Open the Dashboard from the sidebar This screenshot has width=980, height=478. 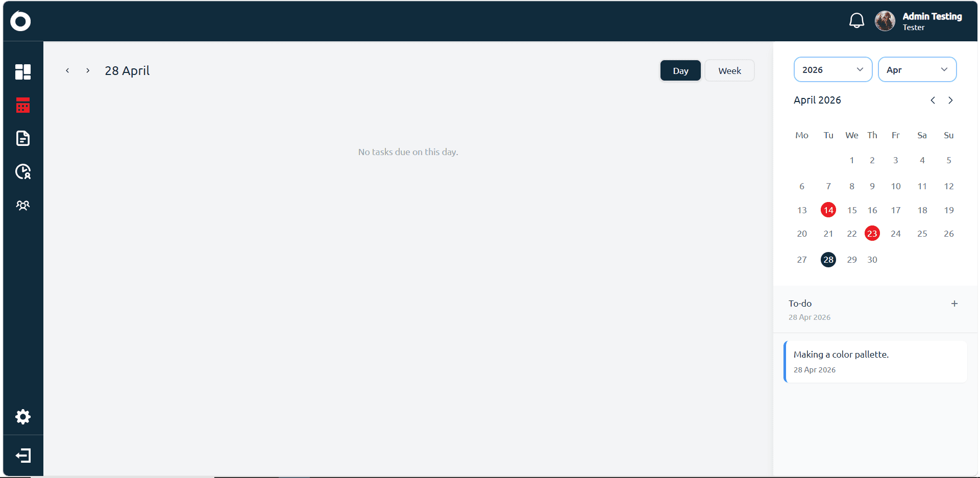click(x=23, y=71)
